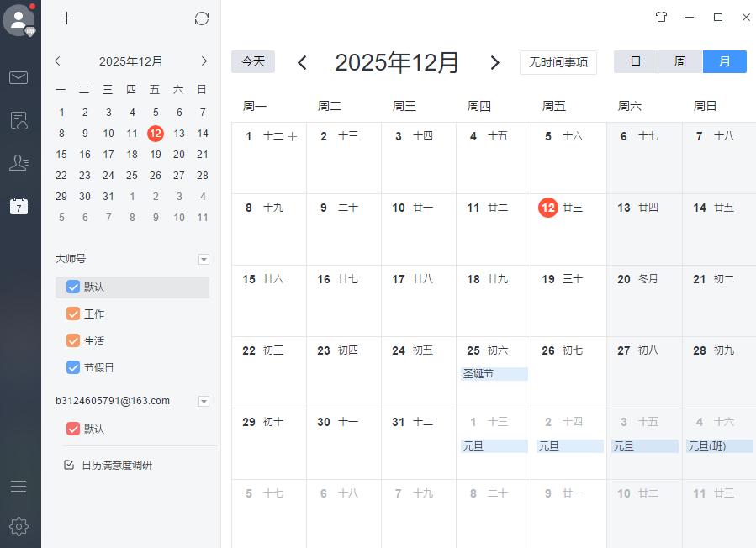Viewport: 756px width, 548px height.
Task: Uncheck the 工作 calendar
Action: (72, 313)
